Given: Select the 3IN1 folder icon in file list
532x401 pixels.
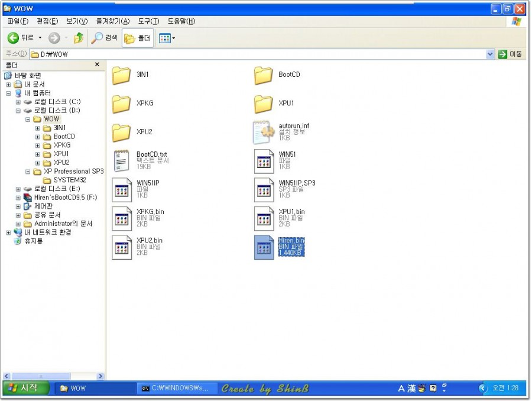Looking at the screenshot, I should point(121,75).
